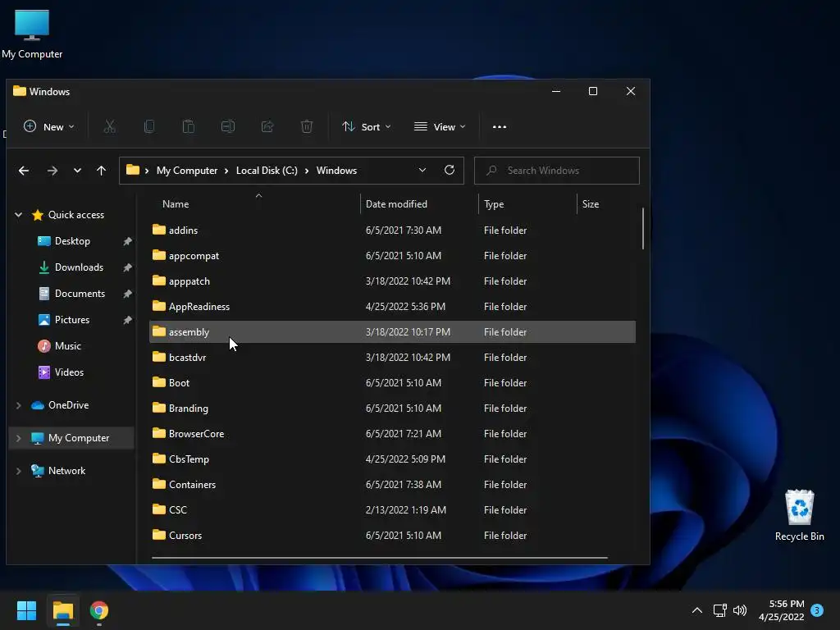Open the Windows Start button

point(26,610)
